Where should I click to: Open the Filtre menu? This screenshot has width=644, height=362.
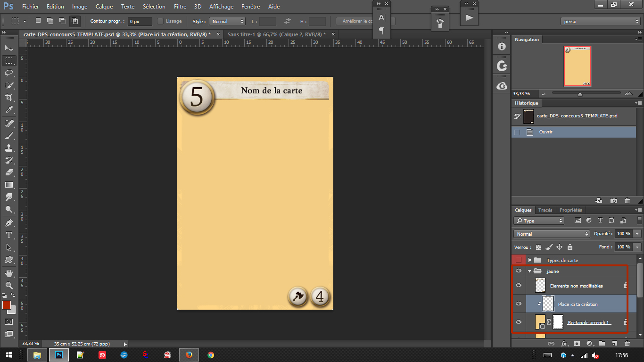(x=180, y=7)
